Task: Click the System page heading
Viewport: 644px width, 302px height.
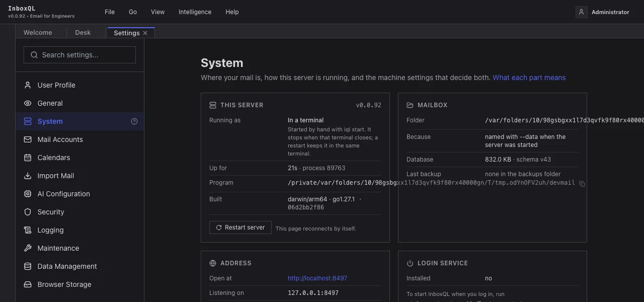Action: [222, 63]
